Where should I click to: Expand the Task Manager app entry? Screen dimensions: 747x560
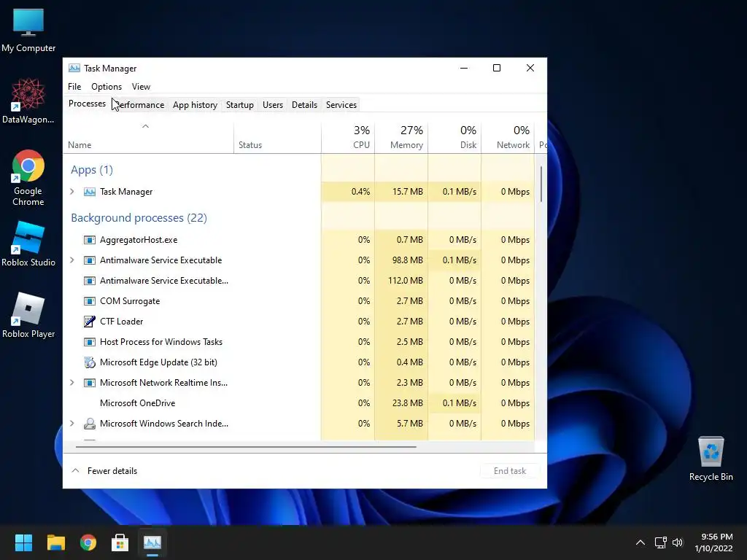coord(72,192)
